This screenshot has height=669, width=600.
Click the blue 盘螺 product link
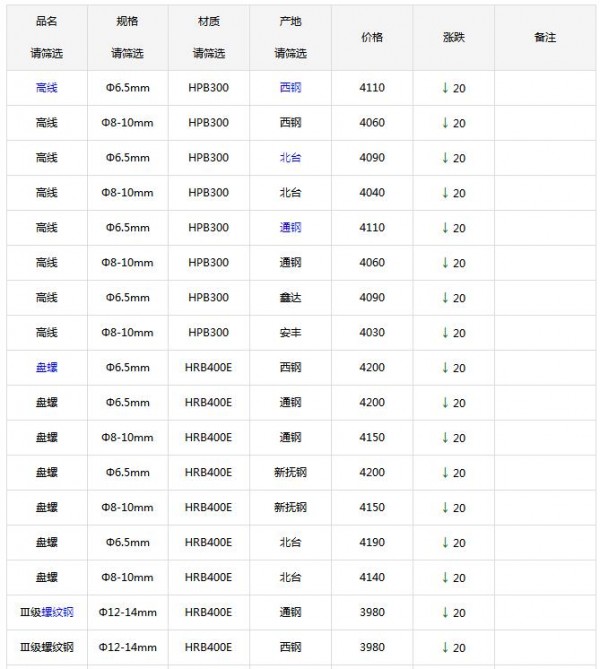click(x=47, y=368)
